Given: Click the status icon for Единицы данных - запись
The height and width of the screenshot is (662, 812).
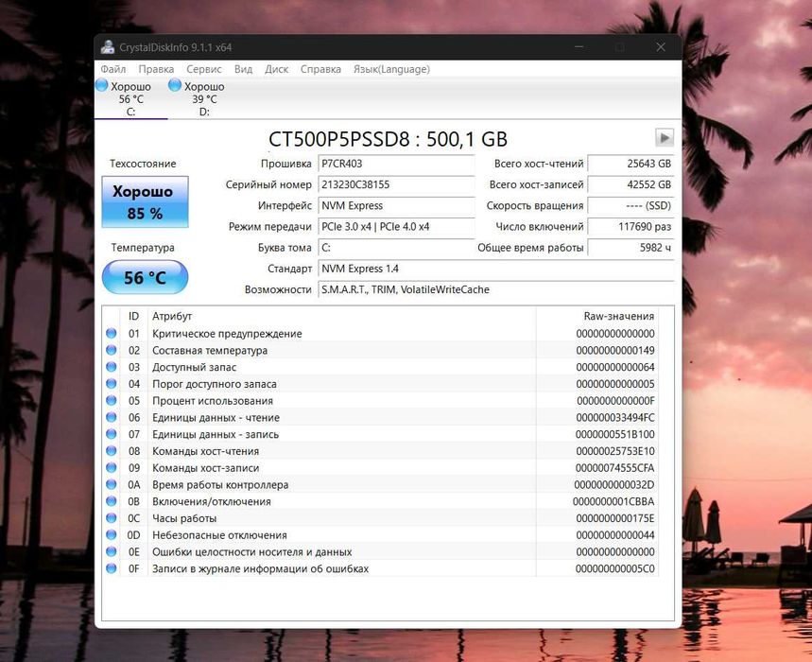Looking at the screenshot, I should 112,433.
